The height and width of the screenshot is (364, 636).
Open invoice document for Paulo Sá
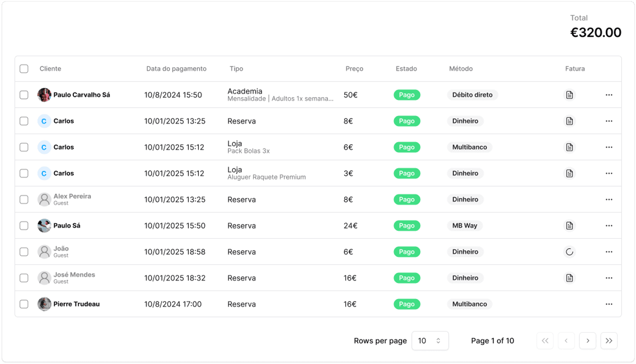click(569, 225)
